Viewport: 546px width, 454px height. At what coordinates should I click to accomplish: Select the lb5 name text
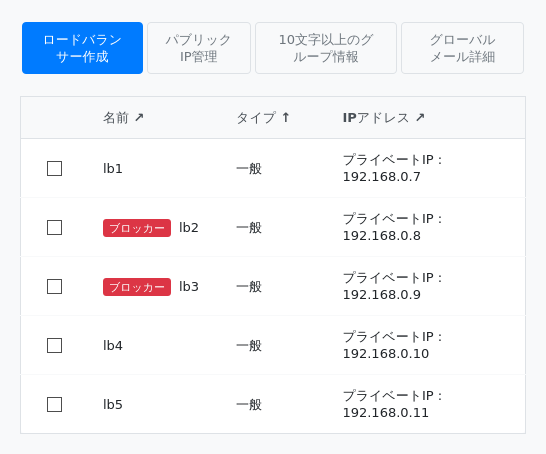(x=113, y=405)
